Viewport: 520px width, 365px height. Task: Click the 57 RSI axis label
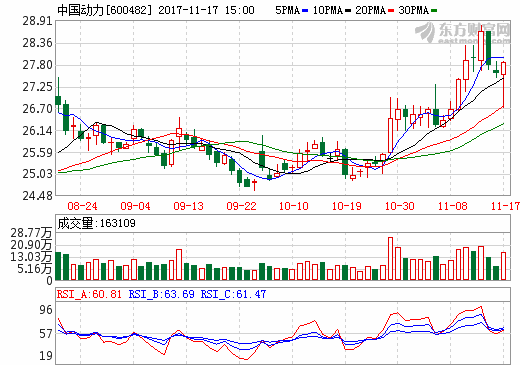click(x=46, y=334)
